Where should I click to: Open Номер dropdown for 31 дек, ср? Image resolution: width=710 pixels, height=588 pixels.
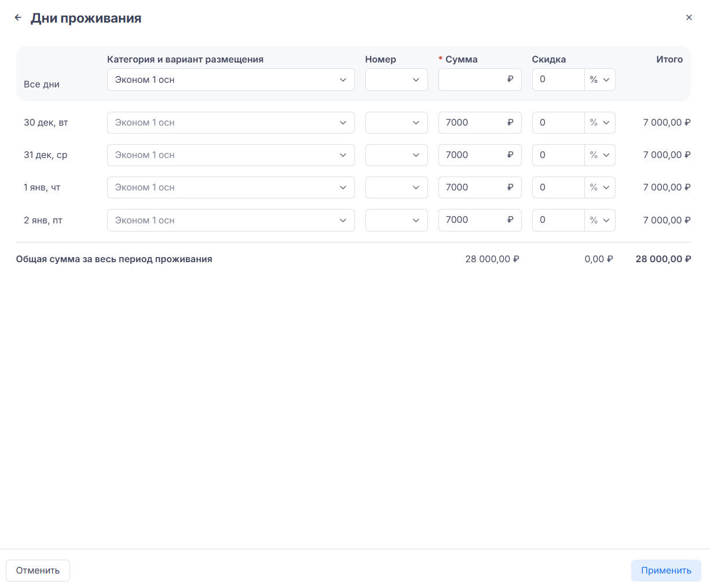coord(396,155)
